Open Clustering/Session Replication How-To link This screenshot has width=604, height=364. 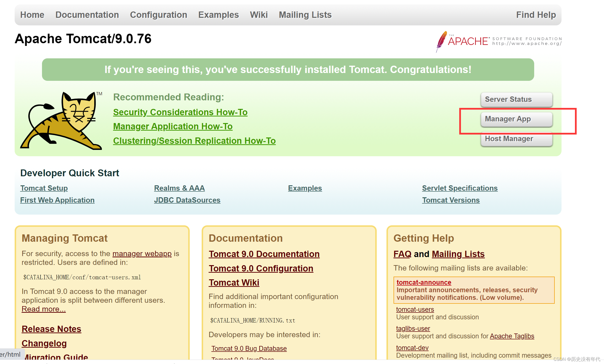click(194, 141)
